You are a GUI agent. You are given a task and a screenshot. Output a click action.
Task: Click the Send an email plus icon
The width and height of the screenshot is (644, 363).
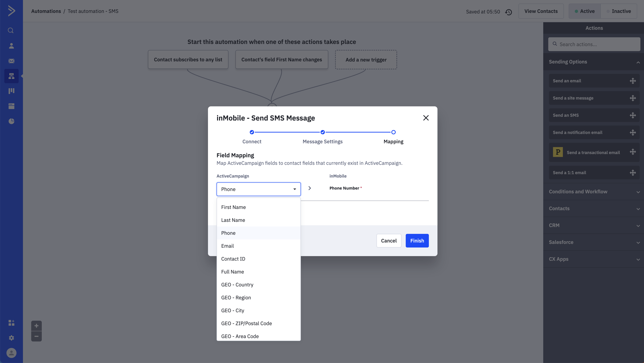[x=633, y=81]
